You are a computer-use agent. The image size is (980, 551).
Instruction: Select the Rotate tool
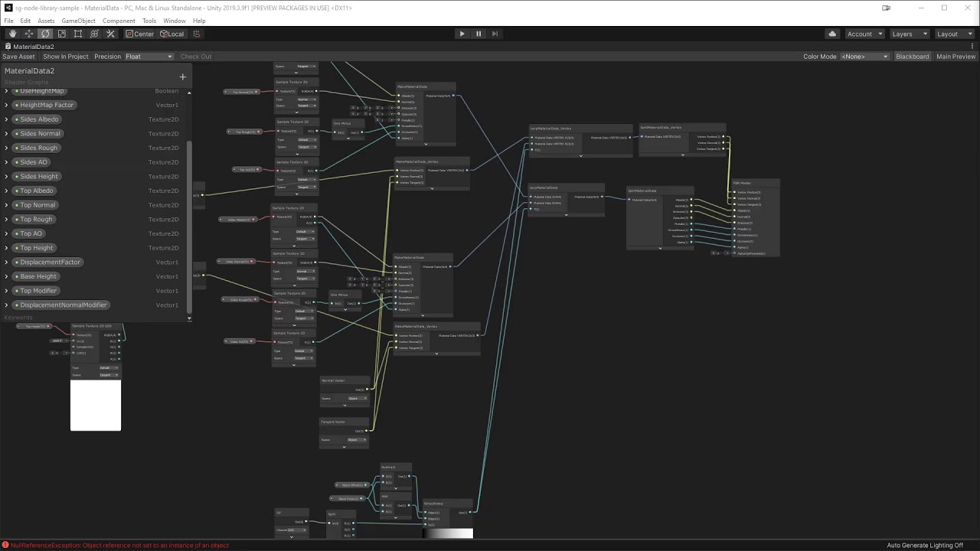click(x=45, y=34)
